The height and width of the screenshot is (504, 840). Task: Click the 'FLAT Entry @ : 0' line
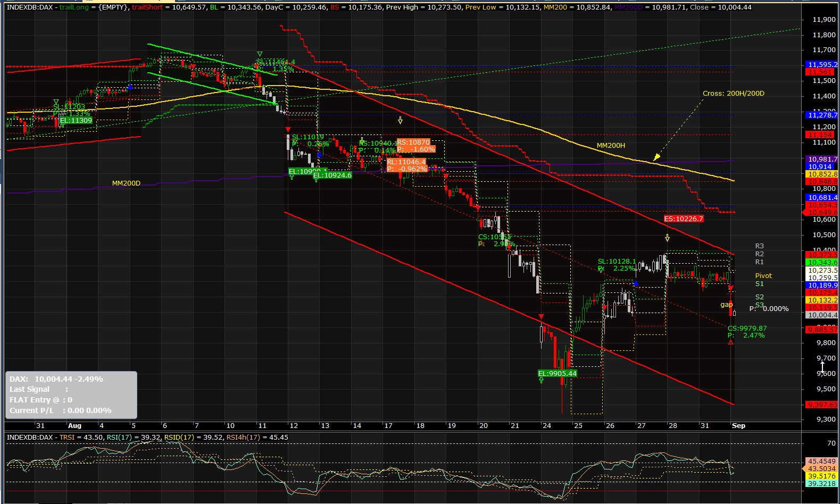[x=41, y=400]
